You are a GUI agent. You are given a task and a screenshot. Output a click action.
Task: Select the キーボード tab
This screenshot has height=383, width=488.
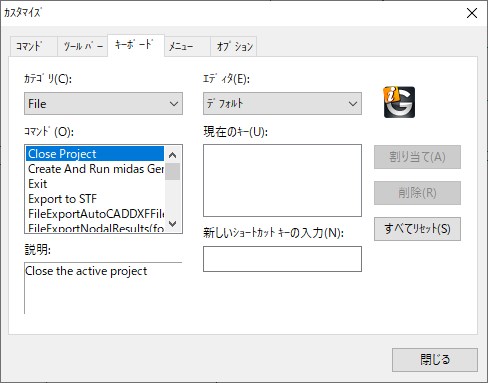[x=136, y=45]
